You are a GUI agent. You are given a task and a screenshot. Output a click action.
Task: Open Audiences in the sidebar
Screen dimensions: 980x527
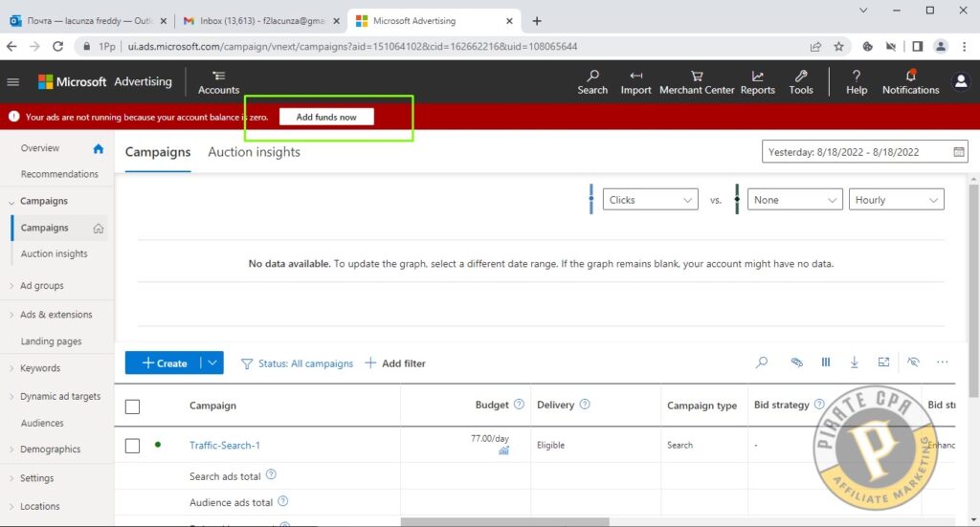coord(42,424)
